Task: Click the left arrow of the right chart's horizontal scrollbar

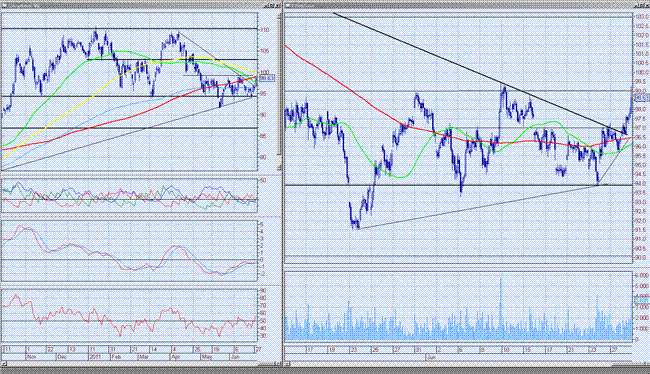Action: pos(288,364)
